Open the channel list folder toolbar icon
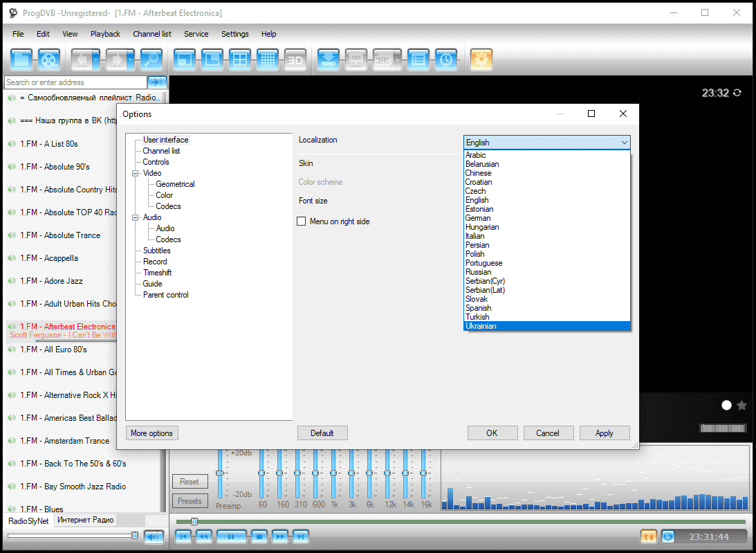 (21, 60)
